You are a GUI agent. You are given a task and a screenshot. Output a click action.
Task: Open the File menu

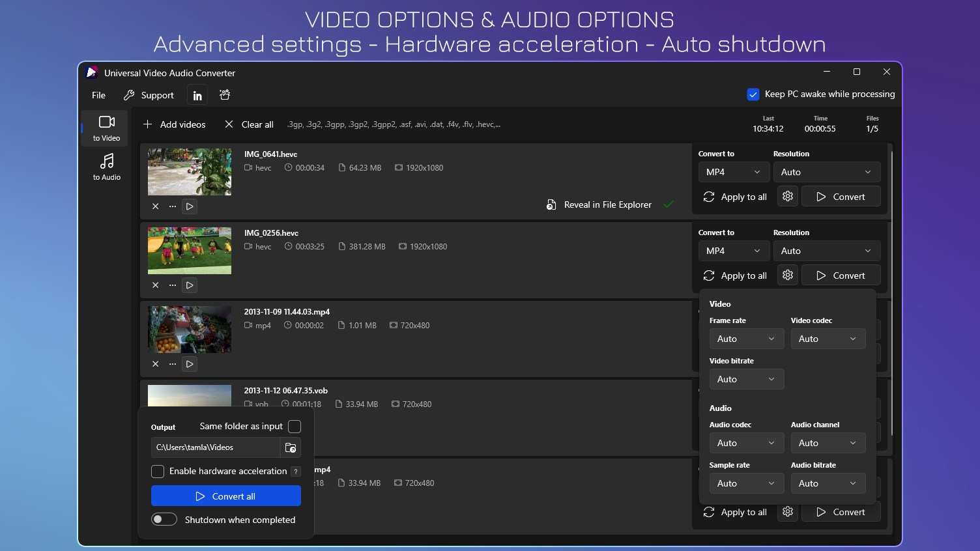tap(98, 95)
